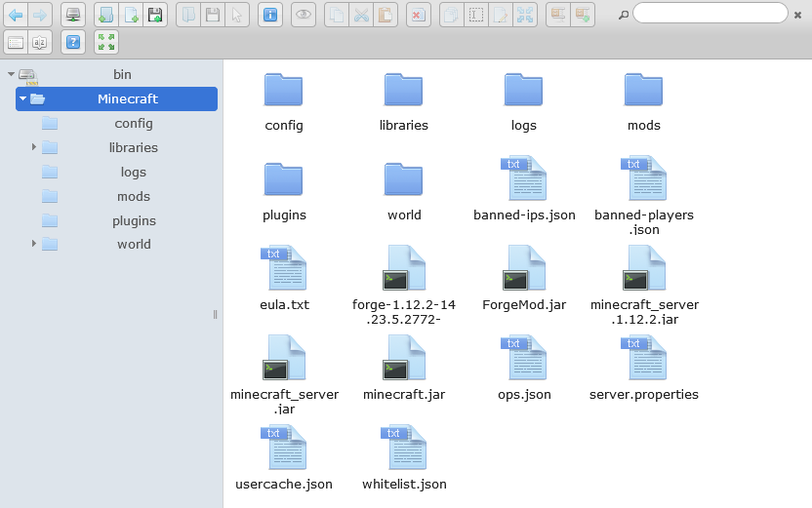The width and height of the screenshot is (812, 508).
Task: Open help with the question mark icon
Action: pos(73,42)
